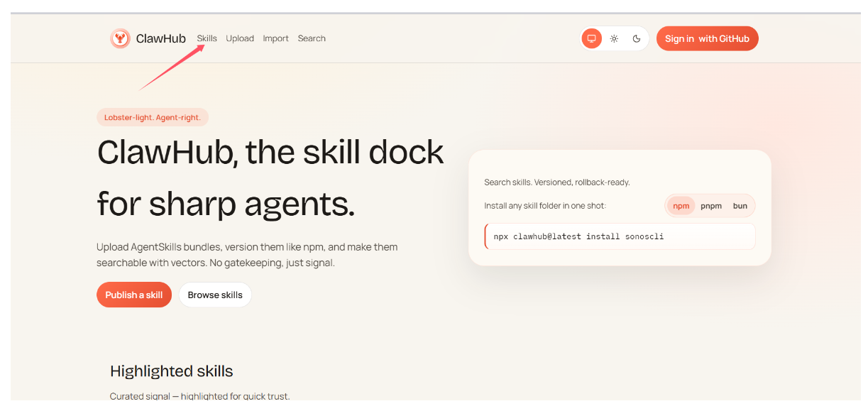Screen dimensions: 868x411
Task: Open the Import nav item
Action: pyautogui.click(x=275, y=38)
